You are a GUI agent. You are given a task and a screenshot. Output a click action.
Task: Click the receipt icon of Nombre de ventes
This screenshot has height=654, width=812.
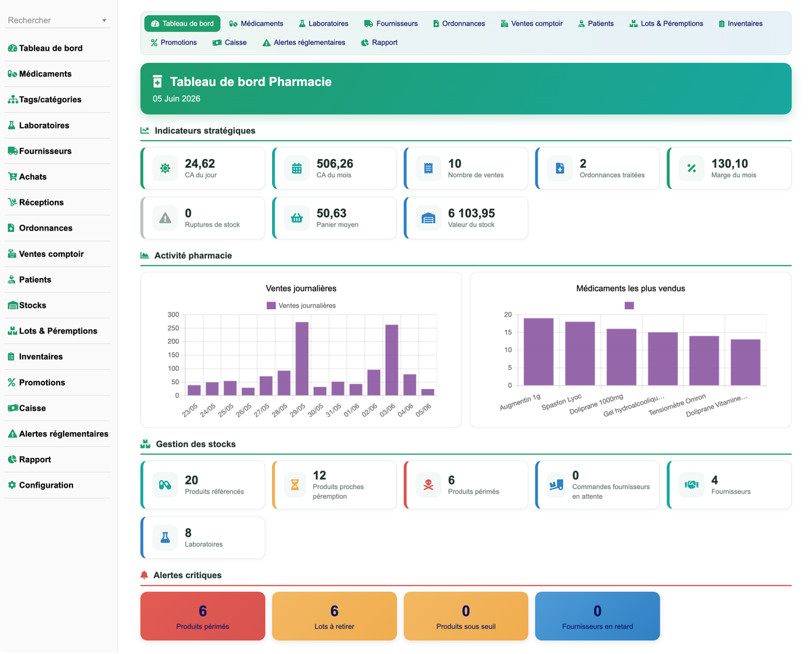pos(428,168)
